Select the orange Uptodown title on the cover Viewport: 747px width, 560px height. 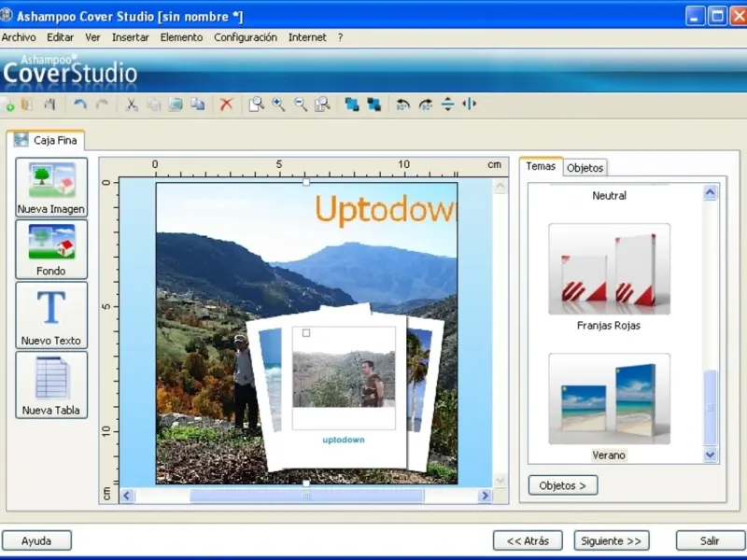click(385, 210)
